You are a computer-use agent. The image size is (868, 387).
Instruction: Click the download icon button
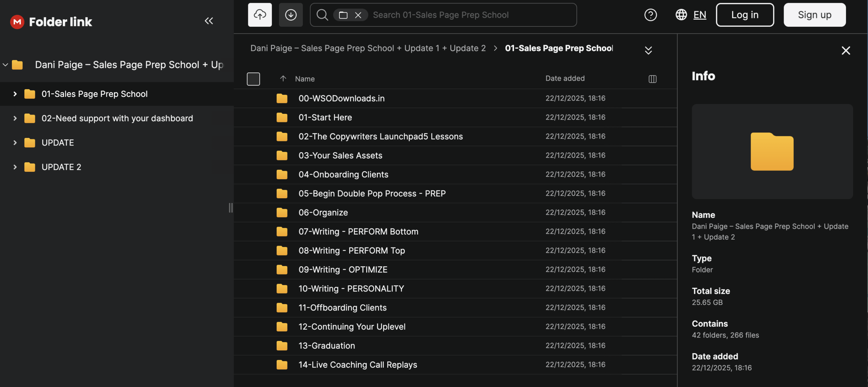pos(291,15)
